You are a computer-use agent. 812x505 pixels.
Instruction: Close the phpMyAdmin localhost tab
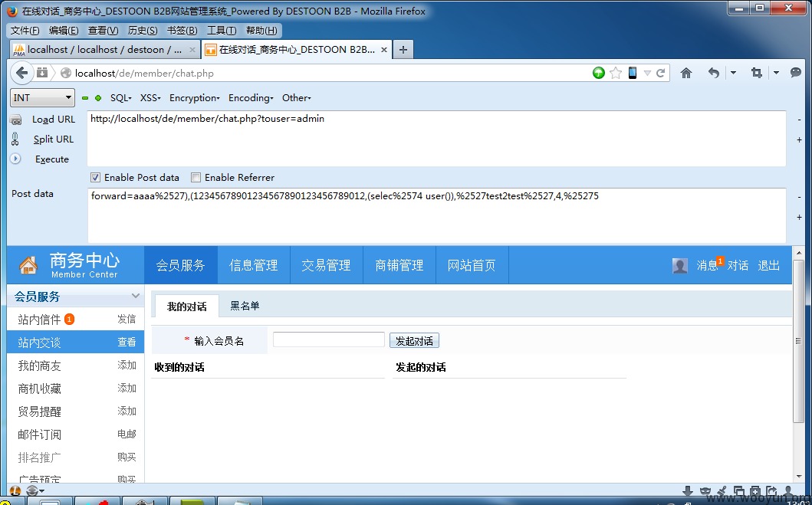click(192, 50)
